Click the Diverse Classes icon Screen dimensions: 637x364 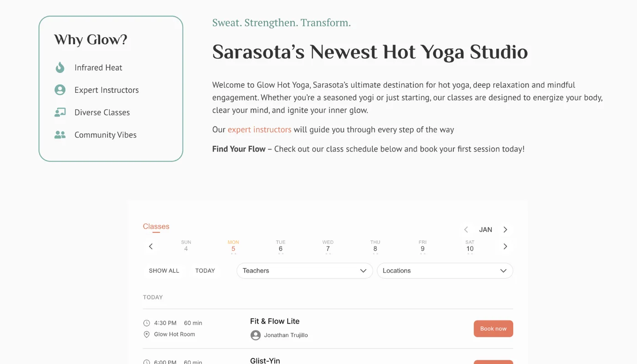(60, 112)
